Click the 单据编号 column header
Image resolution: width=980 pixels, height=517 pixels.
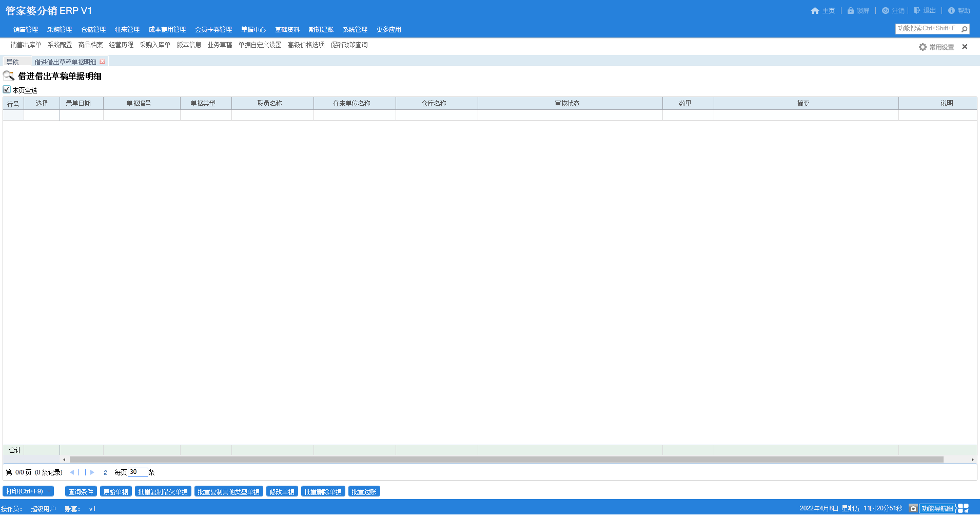142,103
